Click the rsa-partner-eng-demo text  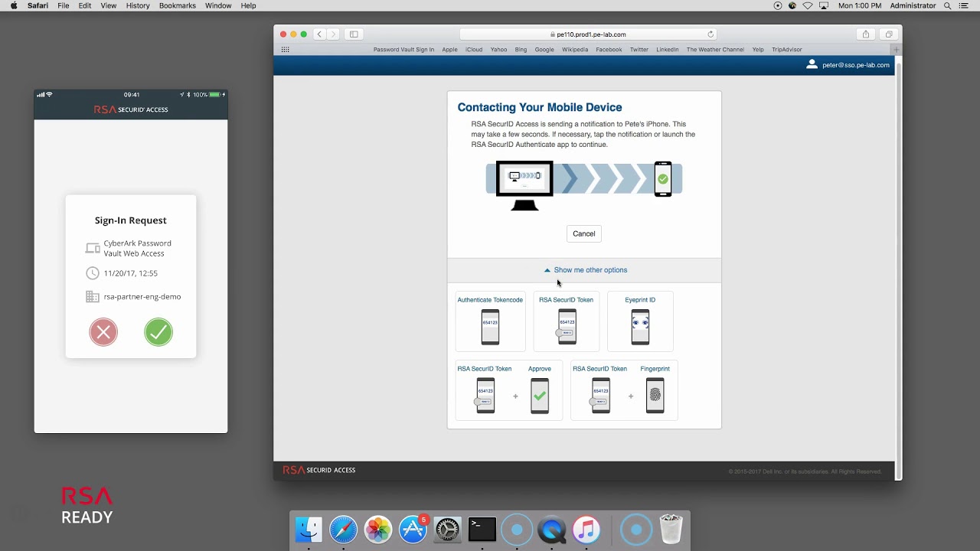(142, 297)
